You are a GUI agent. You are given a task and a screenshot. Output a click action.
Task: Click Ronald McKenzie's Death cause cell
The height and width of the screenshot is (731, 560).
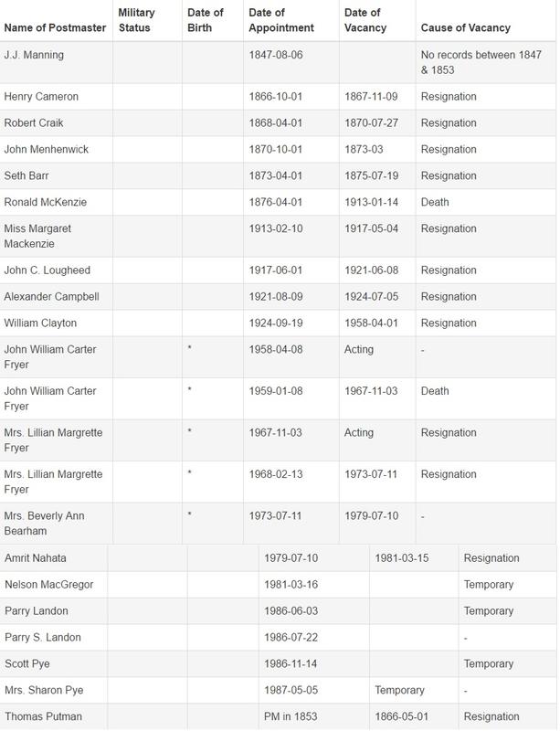click(x=435, y=203)
